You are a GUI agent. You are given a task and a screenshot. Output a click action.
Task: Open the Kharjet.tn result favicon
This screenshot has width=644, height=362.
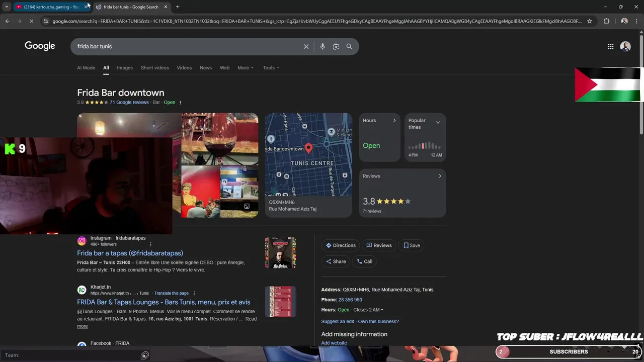click(x=82, y=290)
